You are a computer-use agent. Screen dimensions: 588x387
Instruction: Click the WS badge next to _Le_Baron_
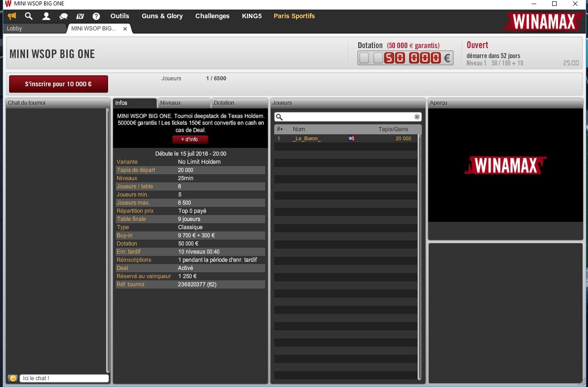pyautogui.click(x=351, y=139)
